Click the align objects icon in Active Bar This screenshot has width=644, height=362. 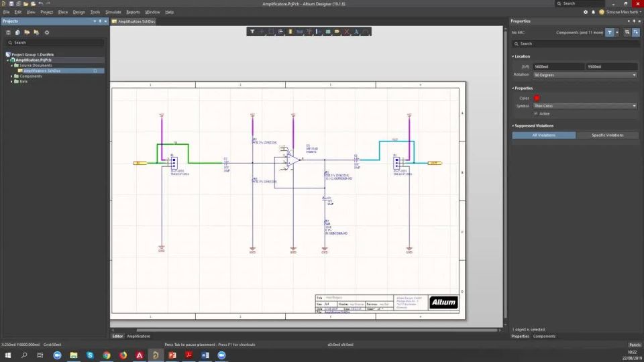point(280,32)
